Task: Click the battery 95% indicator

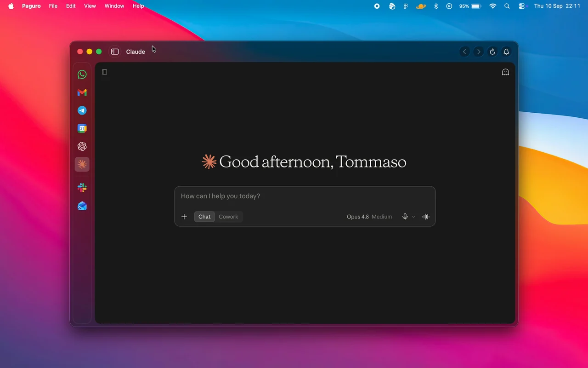Action: [470, 6]
